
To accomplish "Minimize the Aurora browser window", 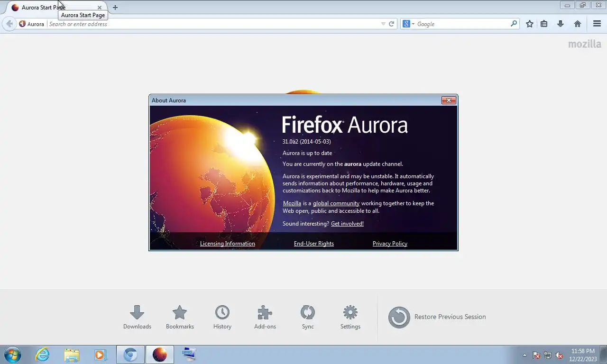I will [567, 5].
